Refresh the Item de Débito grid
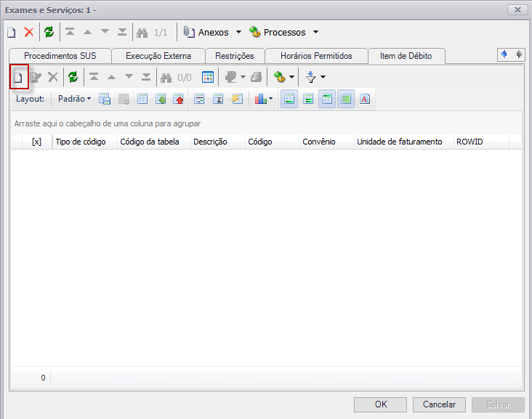Screen dimensions: 532x419 click(x=73, y=77)
